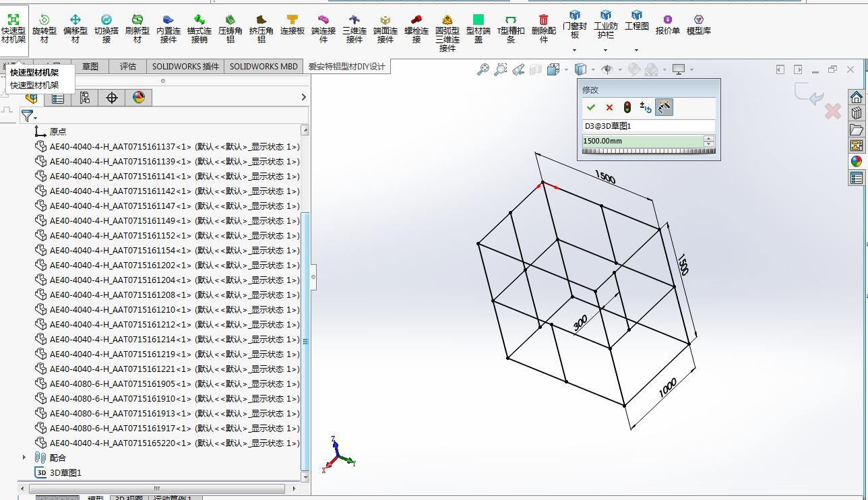The width and height of the screenshot is (868, 500).
Task: Switch to the SOLIDWORKS MBD tab
Action: point(263,66)
